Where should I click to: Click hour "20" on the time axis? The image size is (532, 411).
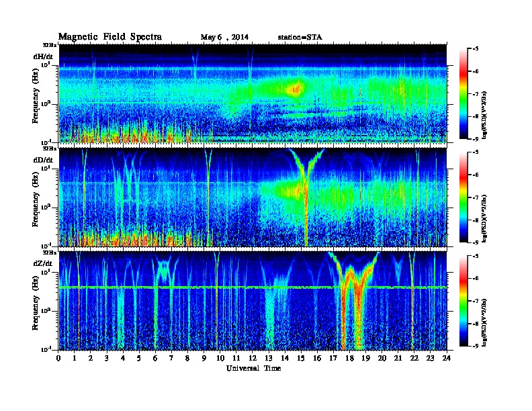pyautogui.click(x=382, y=359)
